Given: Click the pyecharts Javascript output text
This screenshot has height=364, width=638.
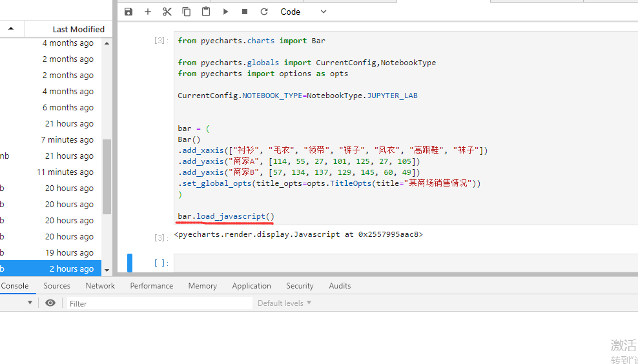Looking at the screenshot, I should tap(298, 234).
